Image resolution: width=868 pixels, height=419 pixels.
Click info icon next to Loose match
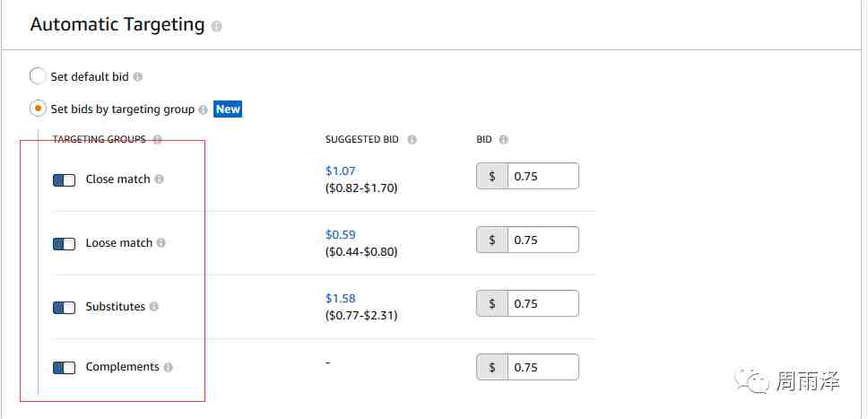[161, 243]
